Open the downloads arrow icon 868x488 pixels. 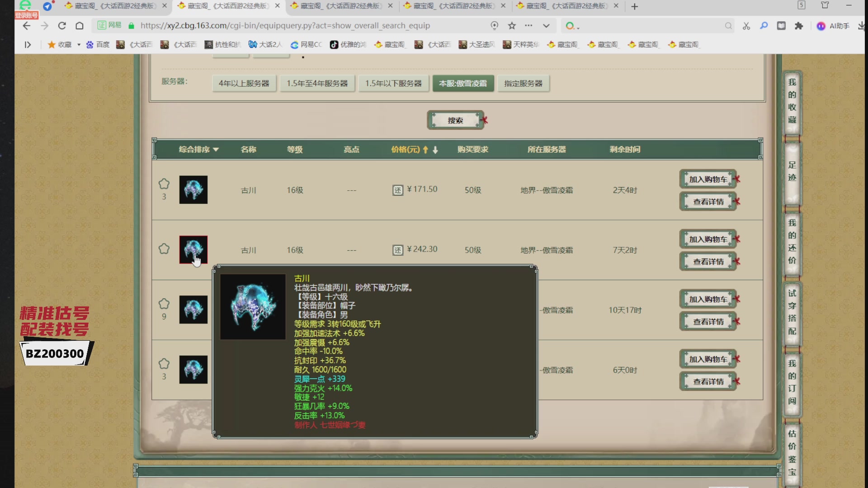point(861,26)
